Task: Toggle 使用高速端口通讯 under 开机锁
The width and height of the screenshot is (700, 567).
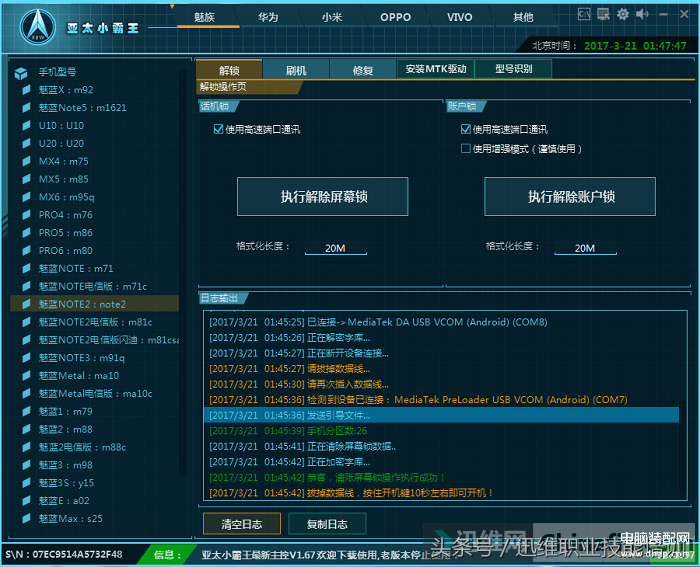Action: click(x=219, y=129)
